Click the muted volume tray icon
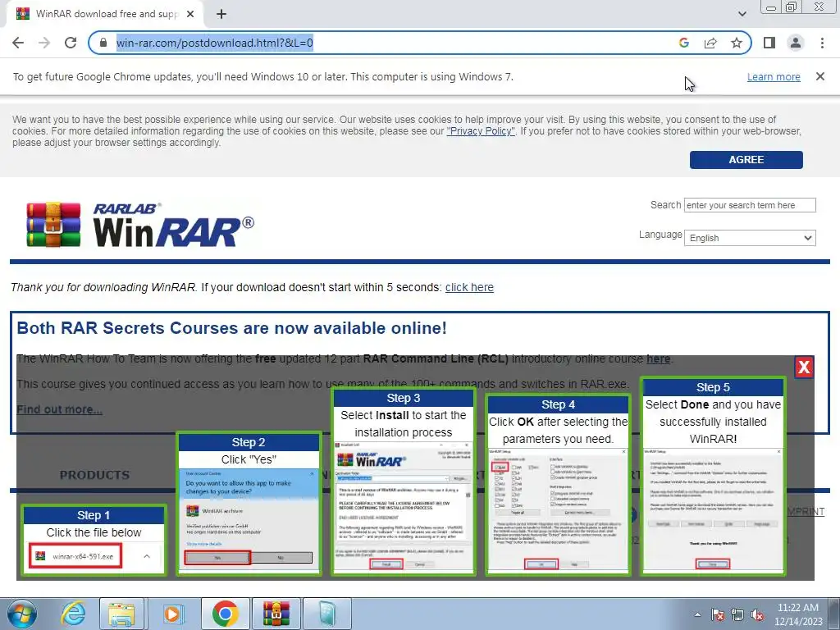 click(x=757, y=615)
